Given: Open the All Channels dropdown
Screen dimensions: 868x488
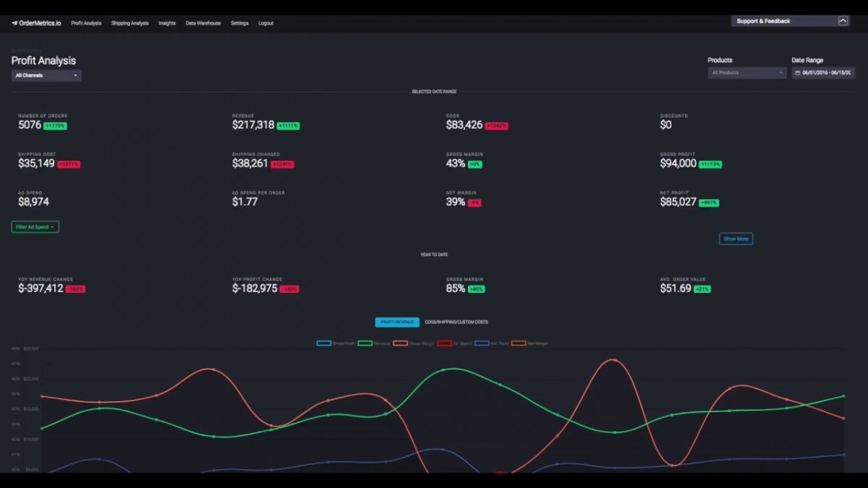Looking at the screenshot, I should tap(46, 75).
